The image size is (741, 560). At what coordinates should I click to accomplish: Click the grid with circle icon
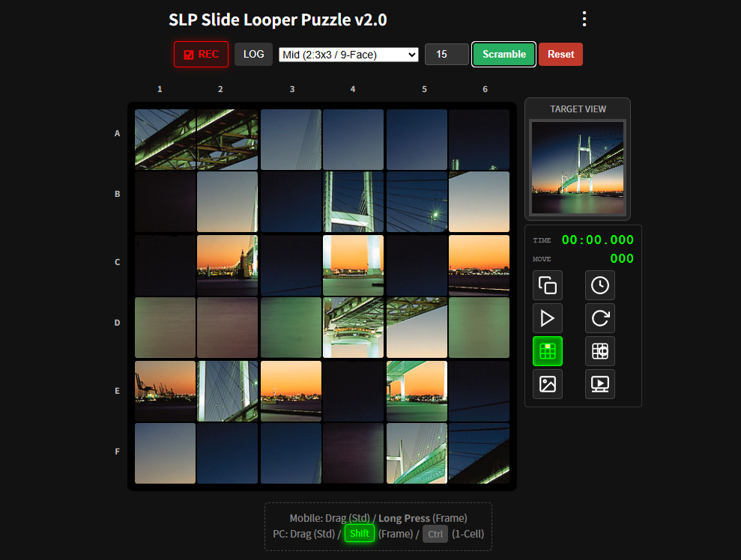coord(599,351)
